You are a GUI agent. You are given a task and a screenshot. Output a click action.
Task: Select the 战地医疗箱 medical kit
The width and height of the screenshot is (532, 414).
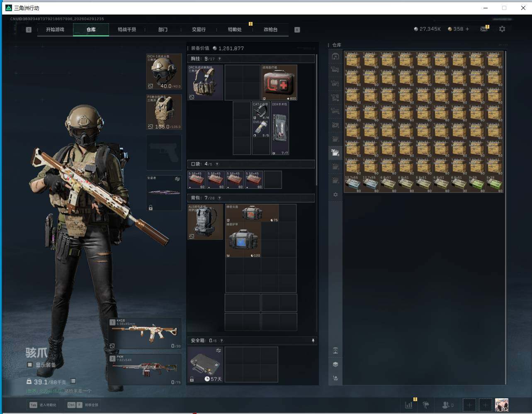point(279,82)
